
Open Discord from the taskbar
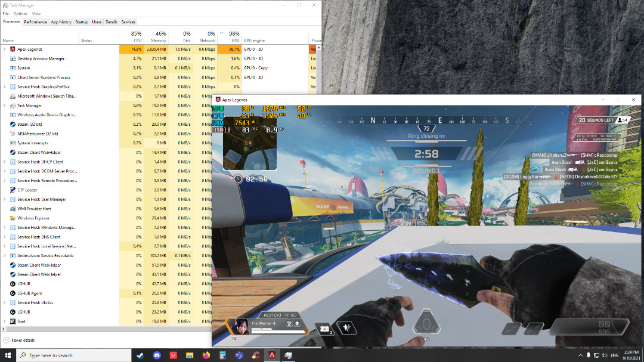[x=157, y=355]
